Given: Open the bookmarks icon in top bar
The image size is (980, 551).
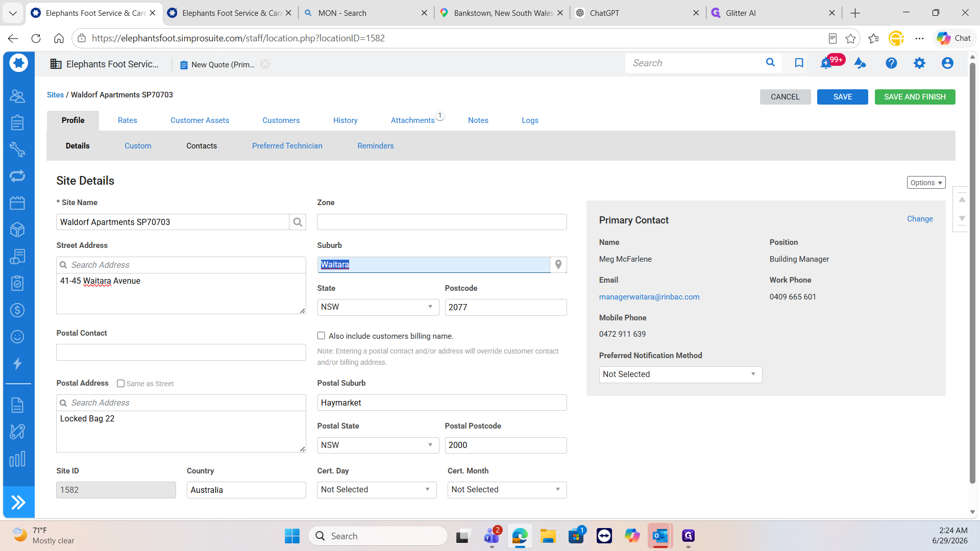Looking at the screenshot, I should [799, 63].
